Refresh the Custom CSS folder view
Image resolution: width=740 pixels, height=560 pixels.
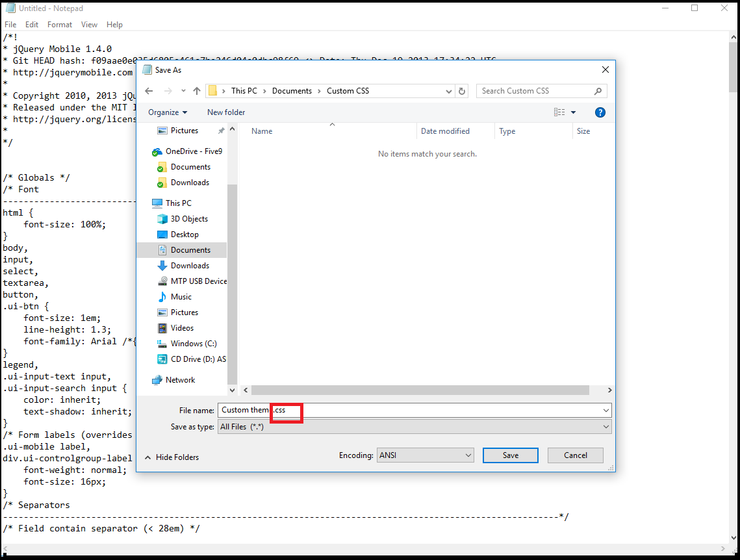(462, 91)
